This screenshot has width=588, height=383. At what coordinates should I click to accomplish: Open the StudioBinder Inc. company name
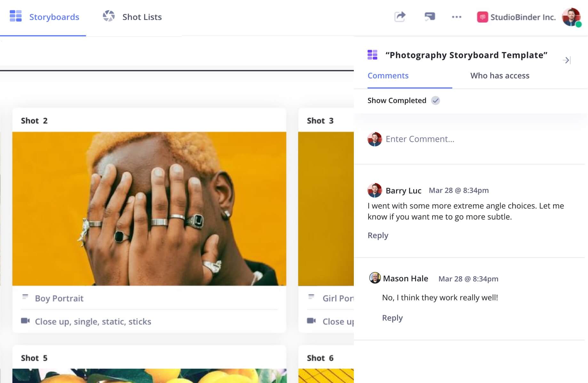click(523, 17)
